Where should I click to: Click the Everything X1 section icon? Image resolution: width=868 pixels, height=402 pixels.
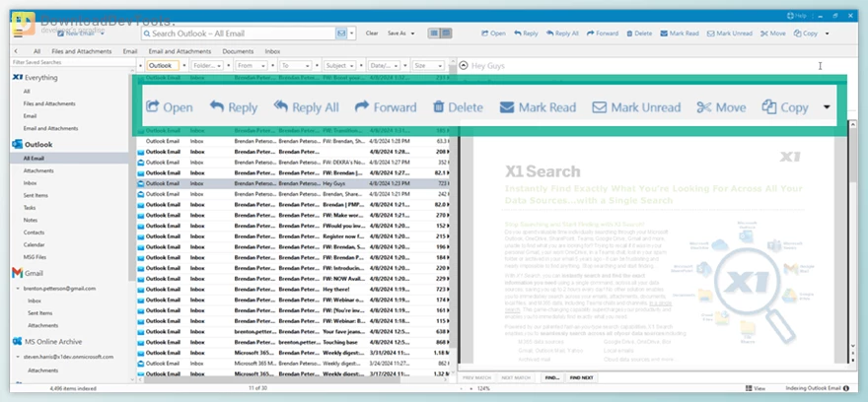[x=17, y=78]
